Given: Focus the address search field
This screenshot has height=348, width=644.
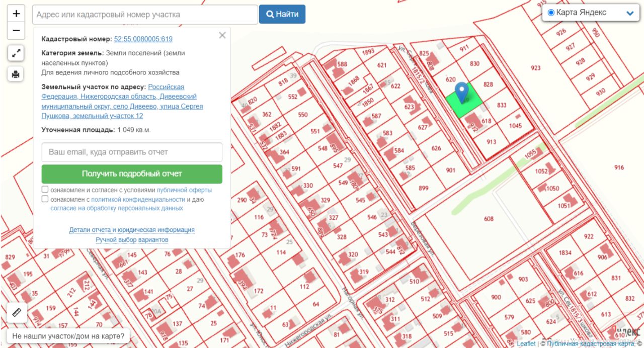Looking at the screenshot, I should pyautogui.click(x=145, y=15).
